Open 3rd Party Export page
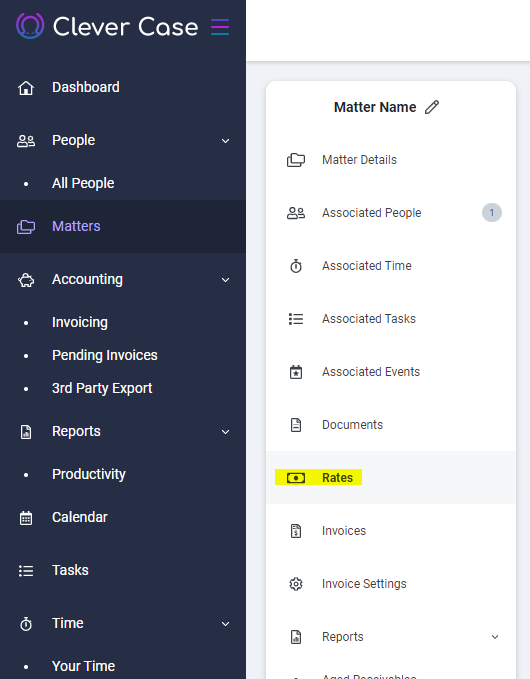Viewport: 530px width, 679px height. 102,388
